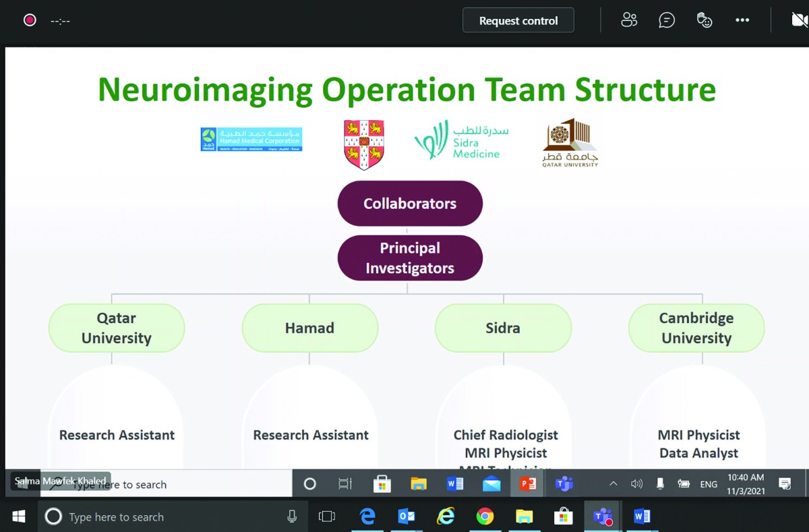Screen dimensions: 809x532
Task: Click the red recording indicator
Action: [30, 20]
